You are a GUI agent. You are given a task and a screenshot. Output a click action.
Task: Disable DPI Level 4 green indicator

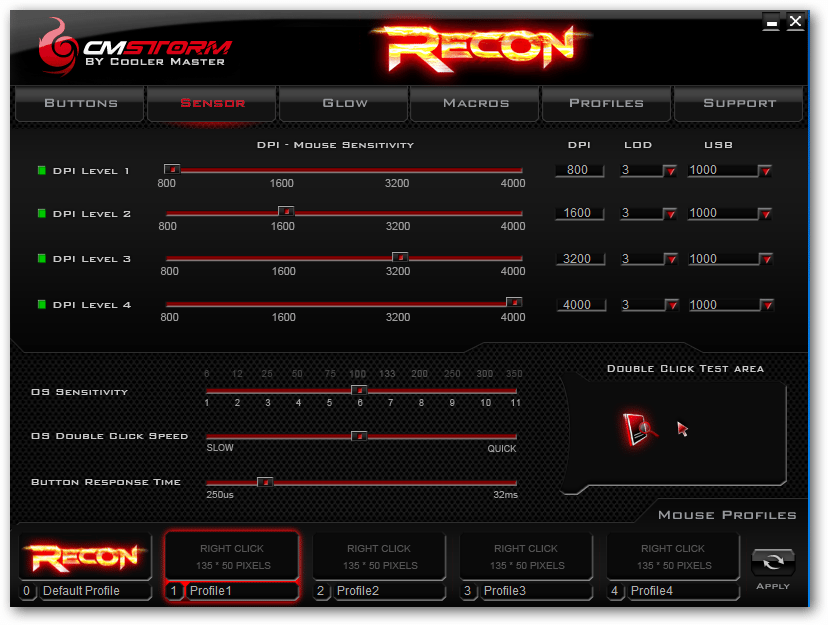[42, 305]
